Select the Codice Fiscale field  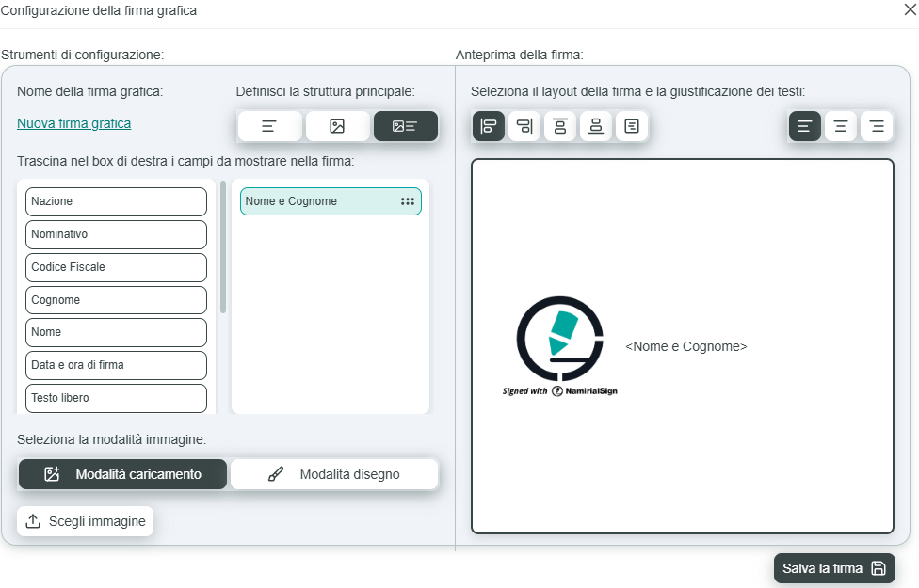(x=116, y=267)
